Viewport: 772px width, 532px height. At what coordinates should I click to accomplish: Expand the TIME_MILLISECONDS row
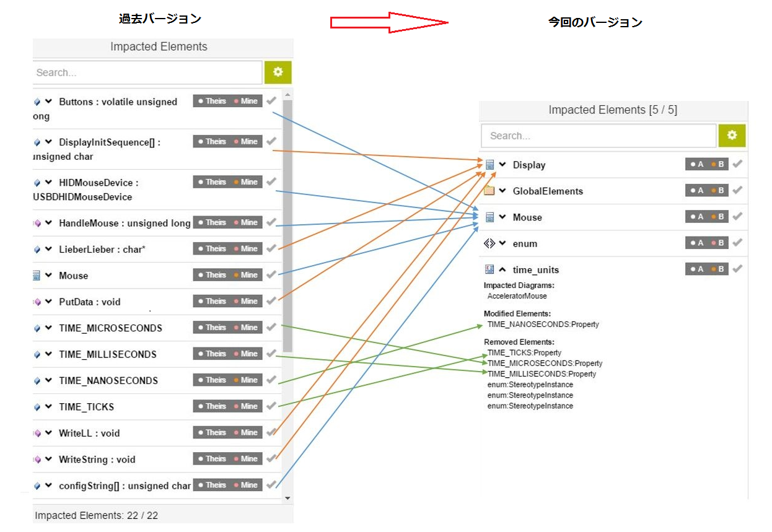(48, 354)
